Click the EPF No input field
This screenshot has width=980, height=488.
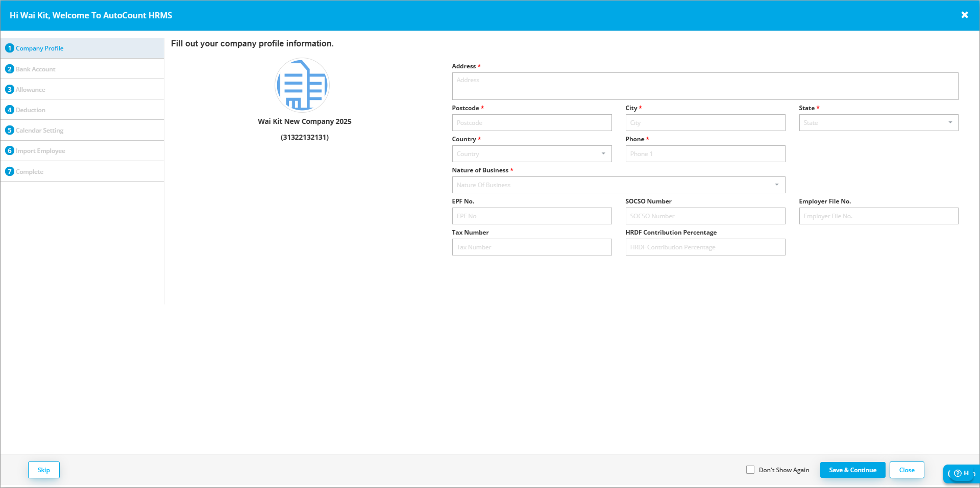(532, 216)
